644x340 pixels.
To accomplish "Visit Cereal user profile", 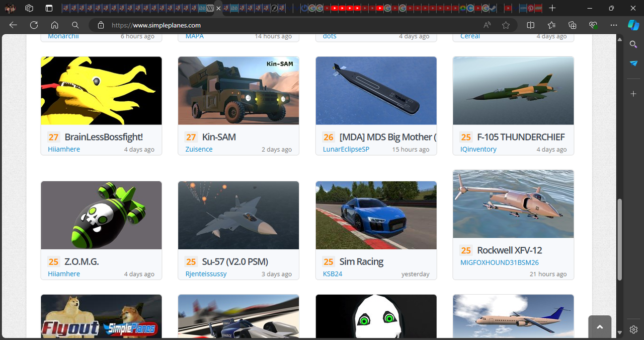I will (470, 36).
